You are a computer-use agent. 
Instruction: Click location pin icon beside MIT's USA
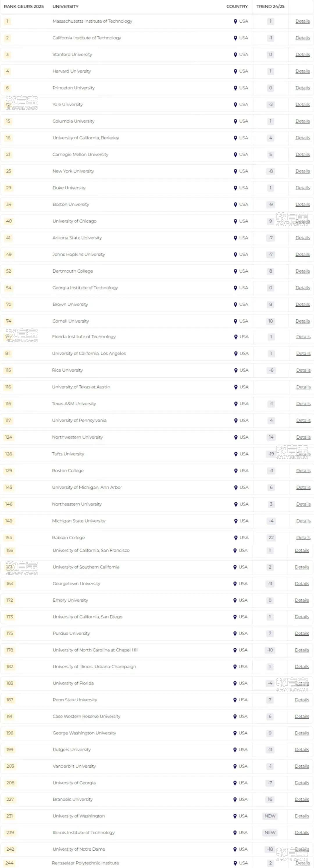pos(235,21)
